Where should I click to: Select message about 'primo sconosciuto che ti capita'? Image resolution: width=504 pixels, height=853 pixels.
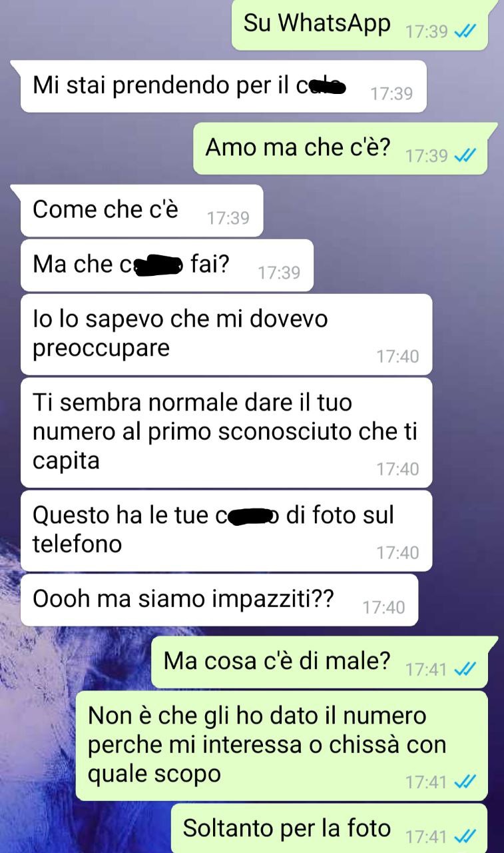click(226, 432)
